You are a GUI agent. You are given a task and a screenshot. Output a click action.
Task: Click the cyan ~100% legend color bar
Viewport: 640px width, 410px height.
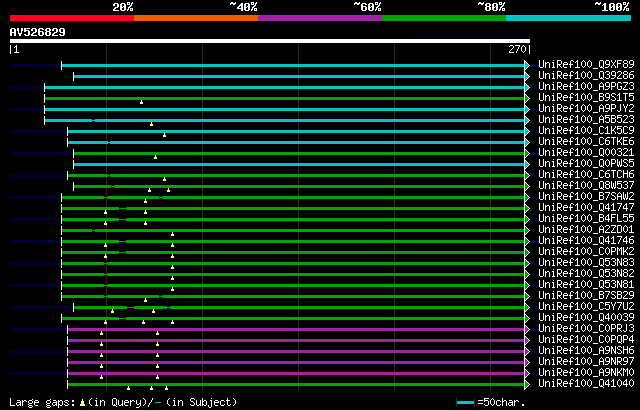coord(567,18)
